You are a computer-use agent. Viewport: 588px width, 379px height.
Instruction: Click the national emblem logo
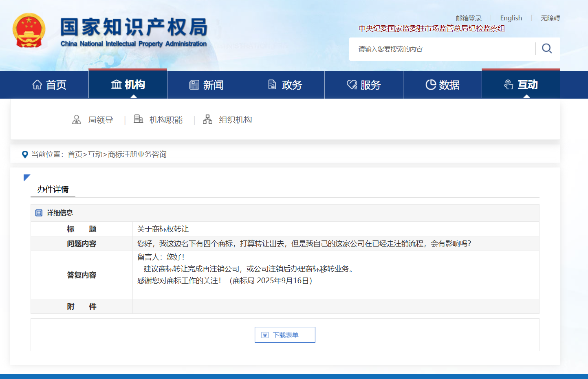[29, 31]
